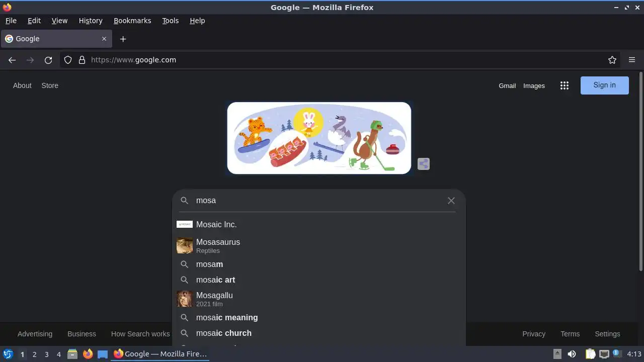Open the Help menu

click(x=197, y=21)
